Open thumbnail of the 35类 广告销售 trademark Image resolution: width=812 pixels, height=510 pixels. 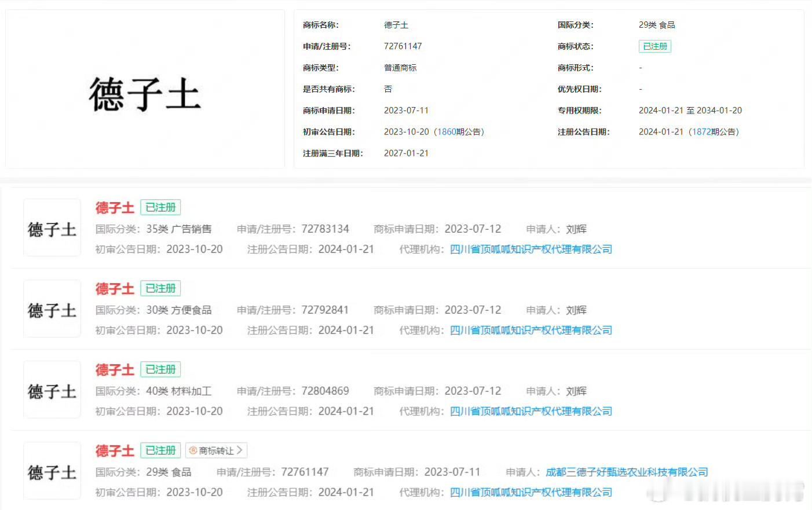point(52,228)
